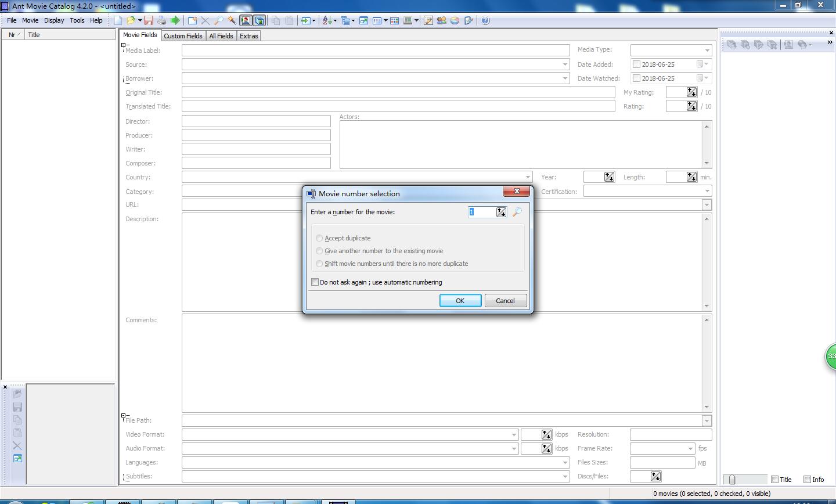Open the Display menu
Image resolution: width=836 pixels, height=504 pixels.
click(x=54, y=20)
